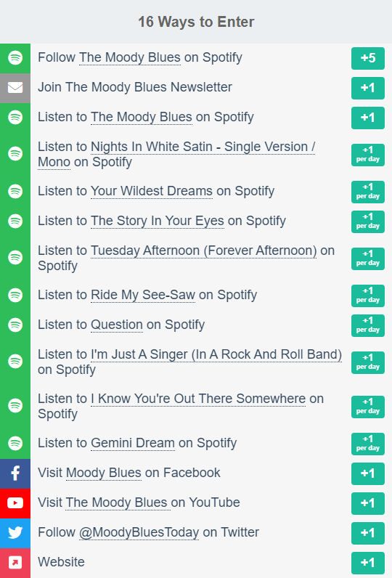The height and width of the screenshot is (578, 392).
Task: Click +1 button for the Newsletter entry
Action: pos(368,88)
